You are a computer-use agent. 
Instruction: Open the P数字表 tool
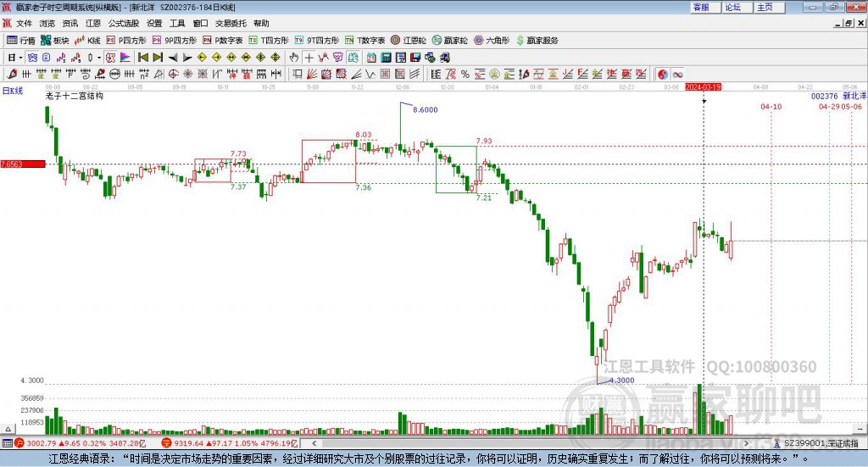click(223, 41)
